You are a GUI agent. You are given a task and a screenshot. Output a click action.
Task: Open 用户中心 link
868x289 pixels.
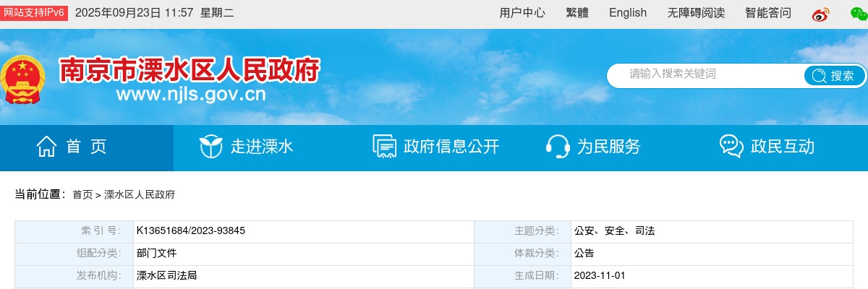(x=522, y=13)
